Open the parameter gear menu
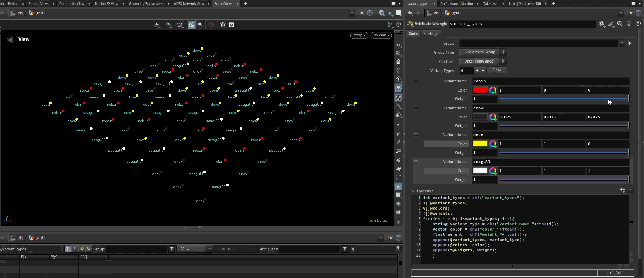The width and height of the screenshot is (644, 278). tap(602, 24)
